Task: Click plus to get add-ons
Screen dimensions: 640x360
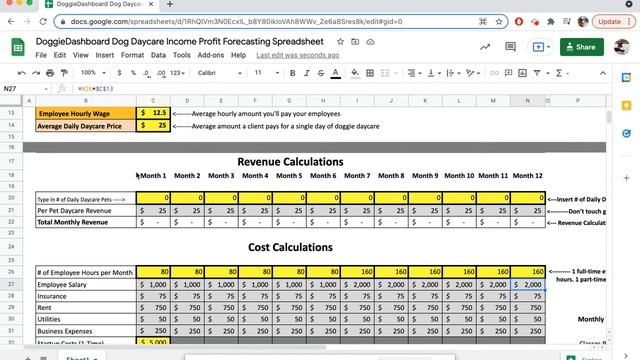Action: pyautogui.click(x=627, y=178)
